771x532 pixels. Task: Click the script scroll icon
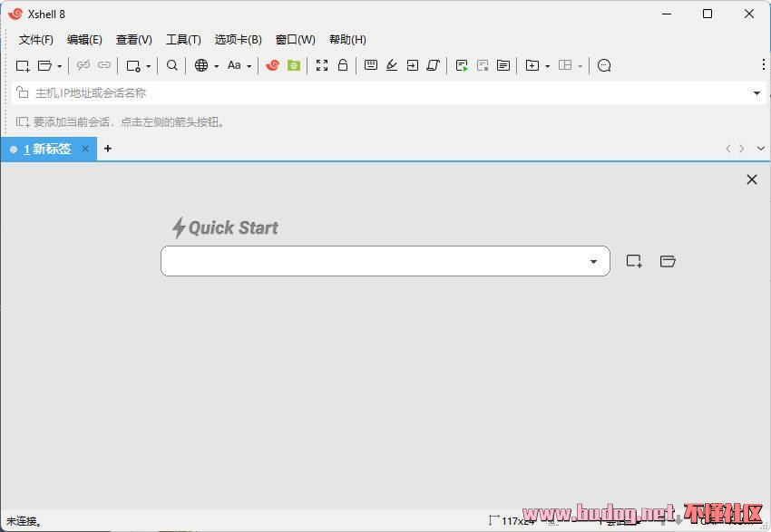tap(434, 65)
